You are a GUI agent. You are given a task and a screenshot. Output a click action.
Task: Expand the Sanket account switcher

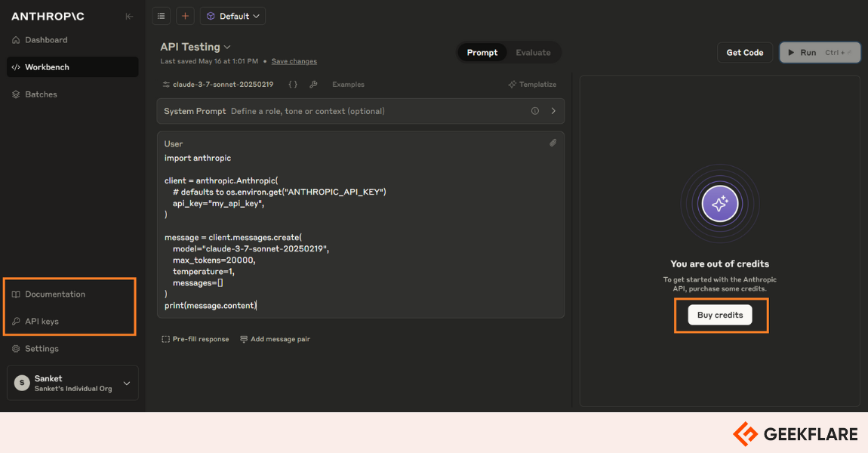[x=72, y=383]
